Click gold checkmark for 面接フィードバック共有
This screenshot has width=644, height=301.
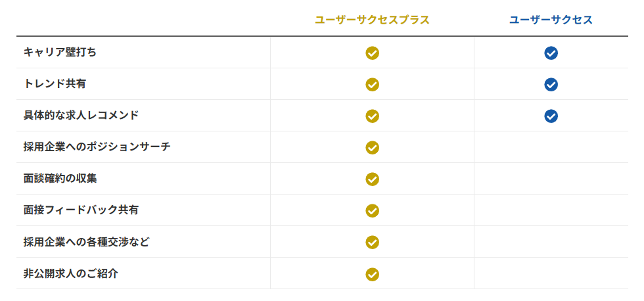(x=372, y=211)
